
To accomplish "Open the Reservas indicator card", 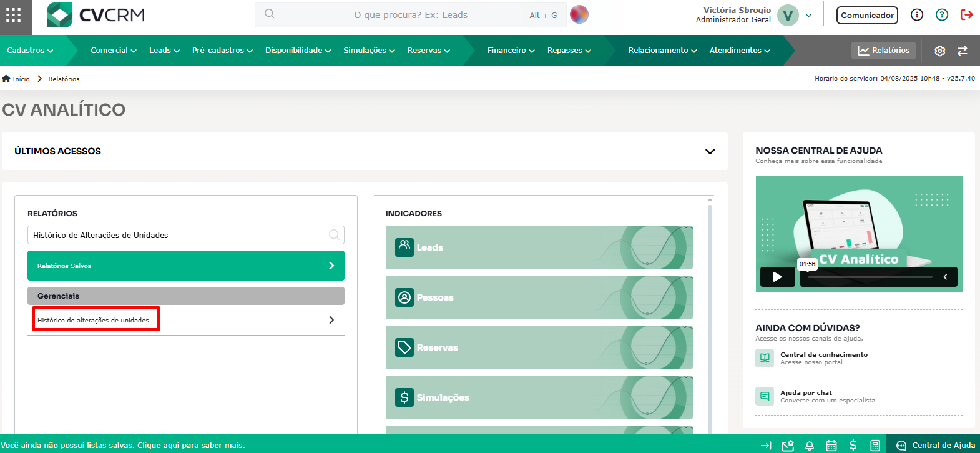I will (539, 347).
